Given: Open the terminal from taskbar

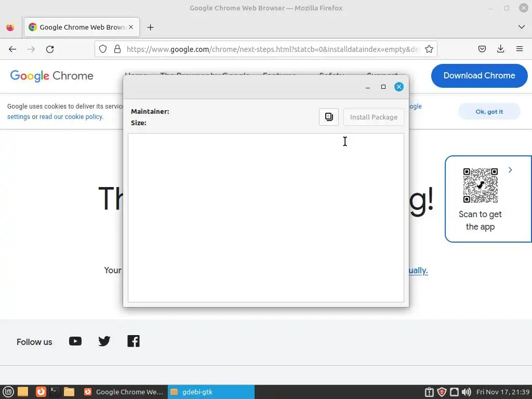Looking at the screenshot, I should click(55, 392).
